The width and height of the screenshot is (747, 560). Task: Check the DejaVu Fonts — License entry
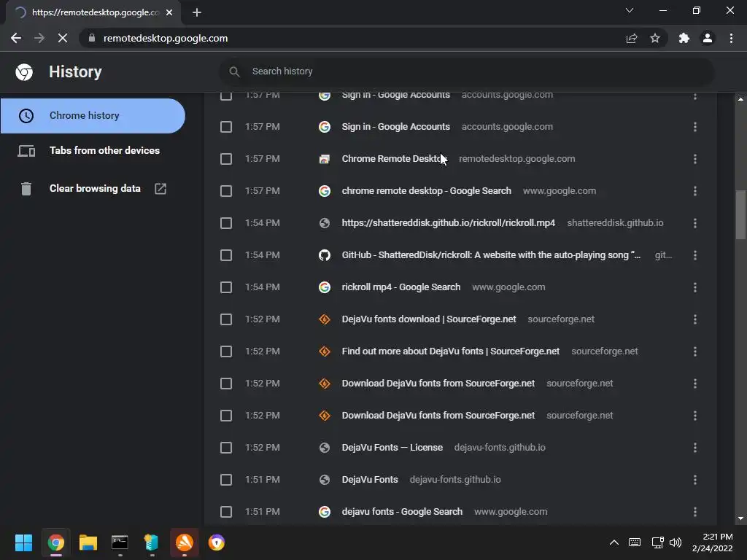pos(226,448)
